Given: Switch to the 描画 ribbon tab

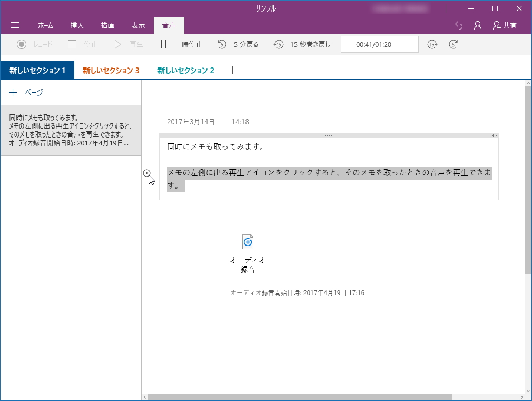Looking at the screenshot, I should coord(107,24).
